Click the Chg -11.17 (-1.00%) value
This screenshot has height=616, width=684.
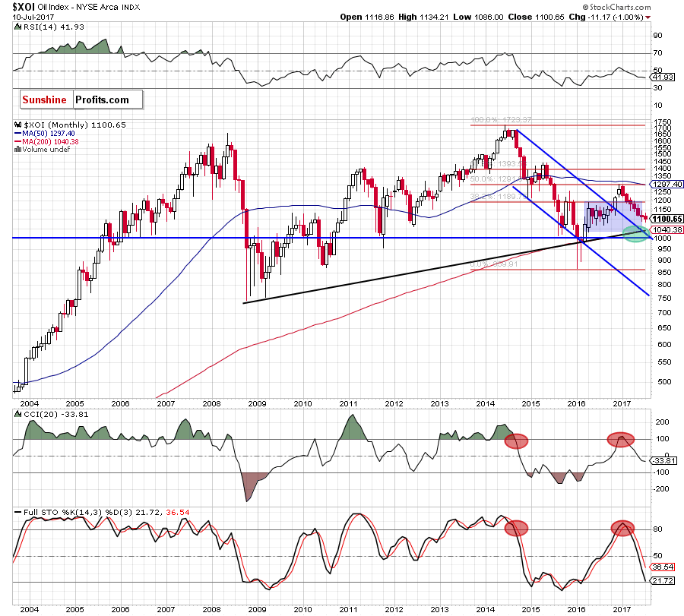tap(606, 17)
